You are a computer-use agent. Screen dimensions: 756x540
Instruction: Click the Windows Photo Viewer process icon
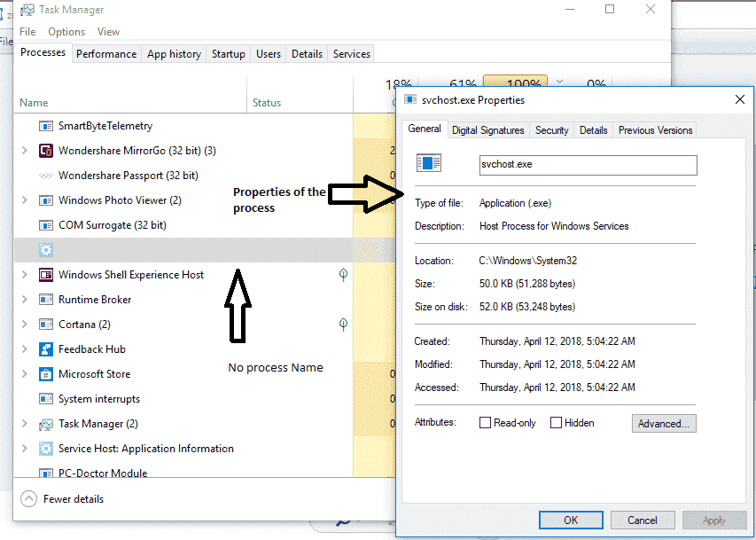(x=46, y=200)
